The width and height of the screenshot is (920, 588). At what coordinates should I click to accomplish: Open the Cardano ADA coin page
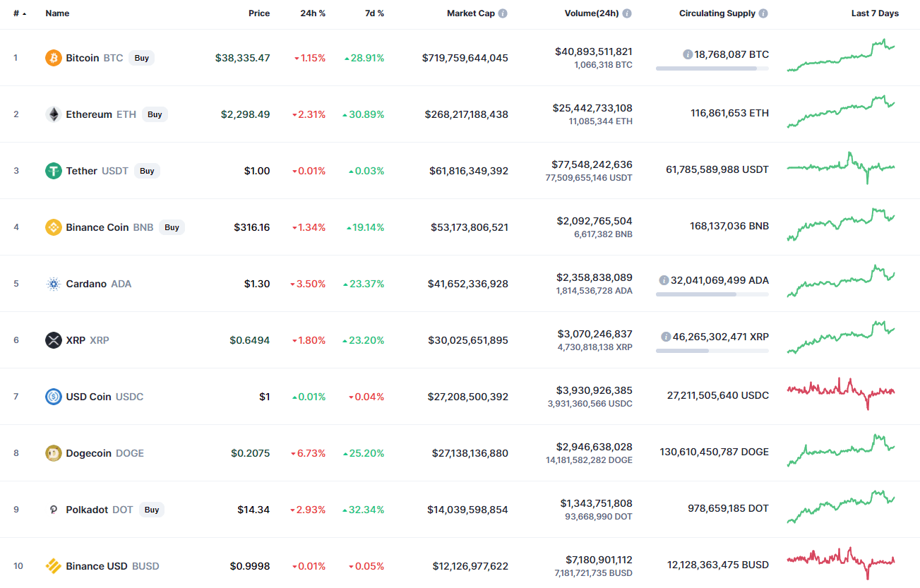click(x=86, y=284)
